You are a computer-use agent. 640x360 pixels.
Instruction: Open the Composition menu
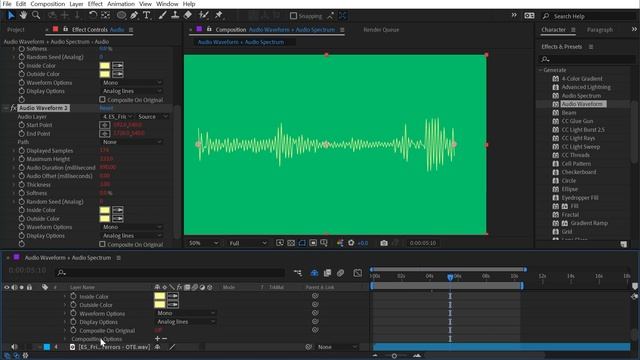(48, 4)
